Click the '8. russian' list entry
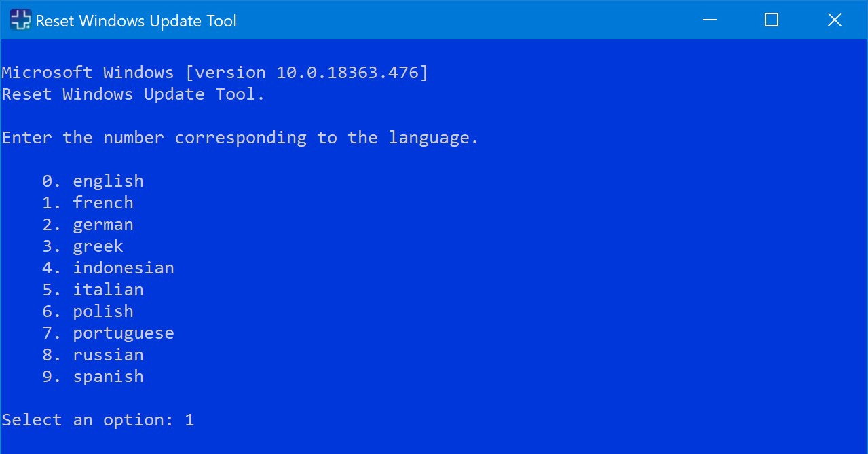The height and width of the screenshot is (454, 868). pos(93,355)
